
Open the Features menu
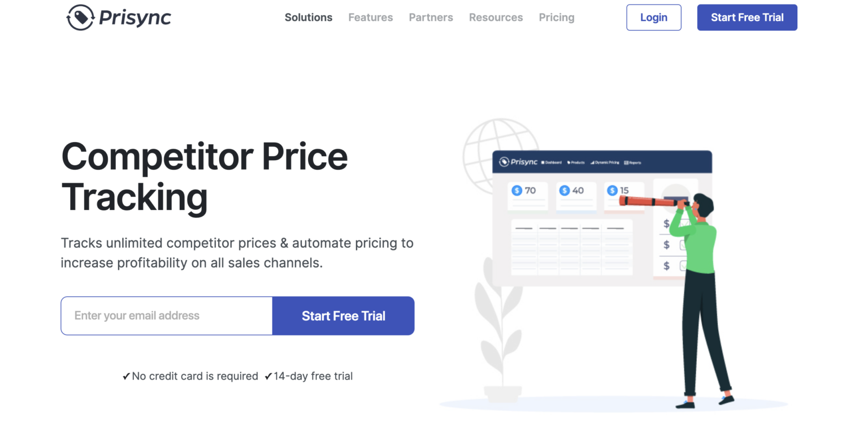pyautogui.click(x=370, y=17)
